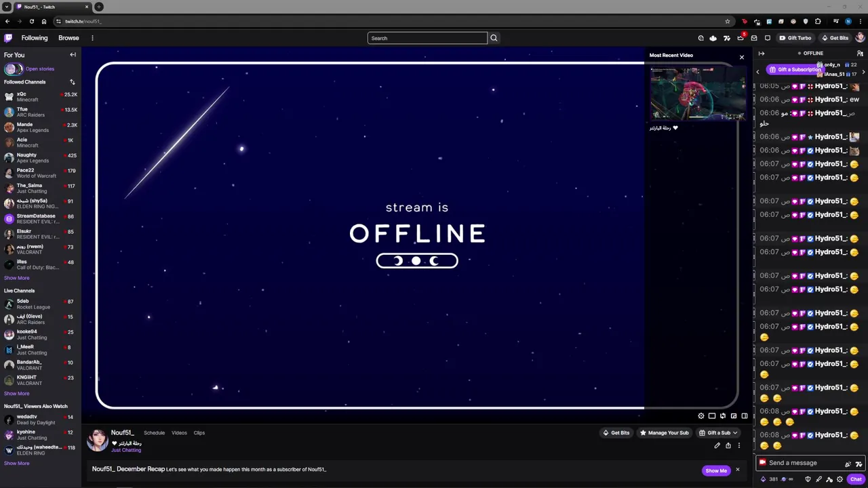
Task: Show more in Viewers Also Watch
Action: click(x=16, y=464)
